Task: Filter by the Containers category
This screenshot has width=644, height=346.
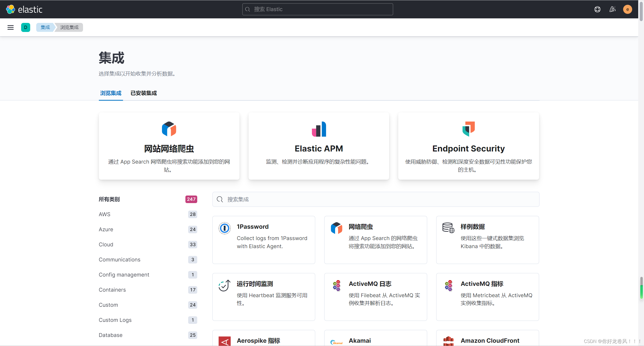Action: click(112, 290)
